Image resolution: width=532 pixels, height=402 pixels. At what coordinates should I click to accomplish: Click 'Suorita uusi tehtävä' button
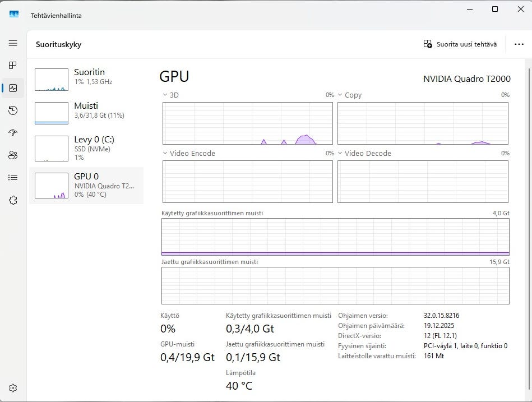(460, 44)
